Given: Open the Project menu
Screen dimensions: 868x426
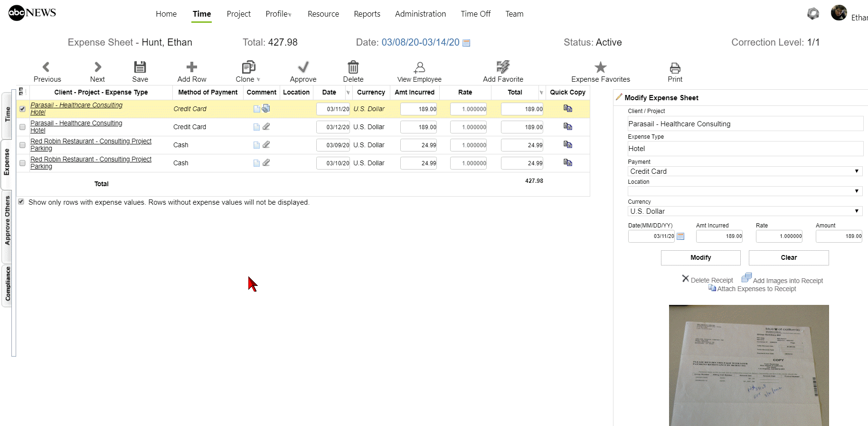Looking at the screenshot, I should click(238, 14).
